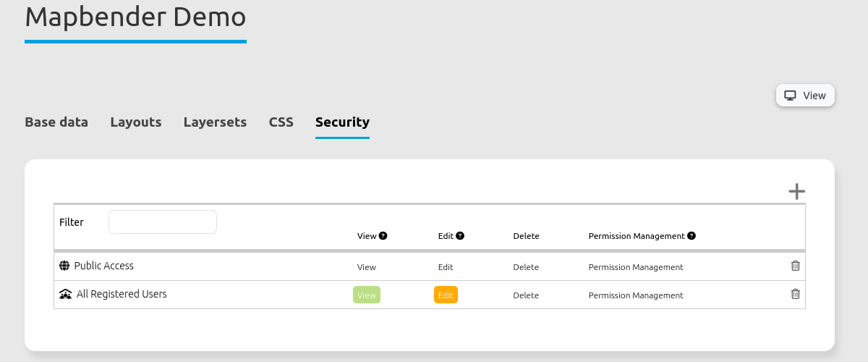The image size is (868, 362).
Task: Click help icon next to Permission Management header
Action: [x=692, y=235]
